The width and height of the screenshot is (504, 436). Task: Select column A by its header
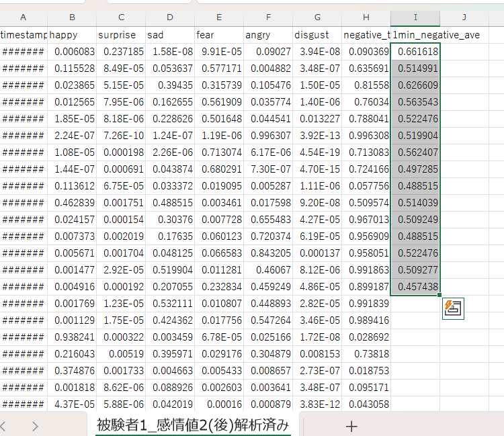23,17
